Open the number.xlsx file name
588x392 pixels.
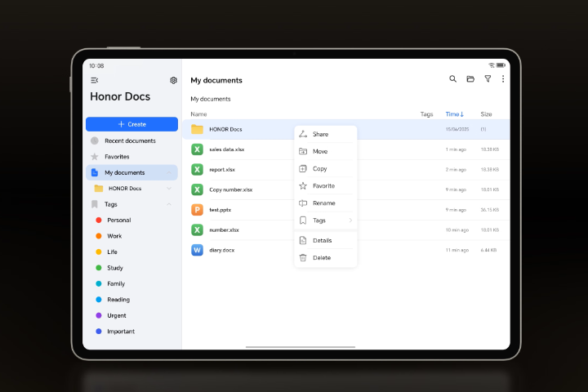(x=224, y=230)
